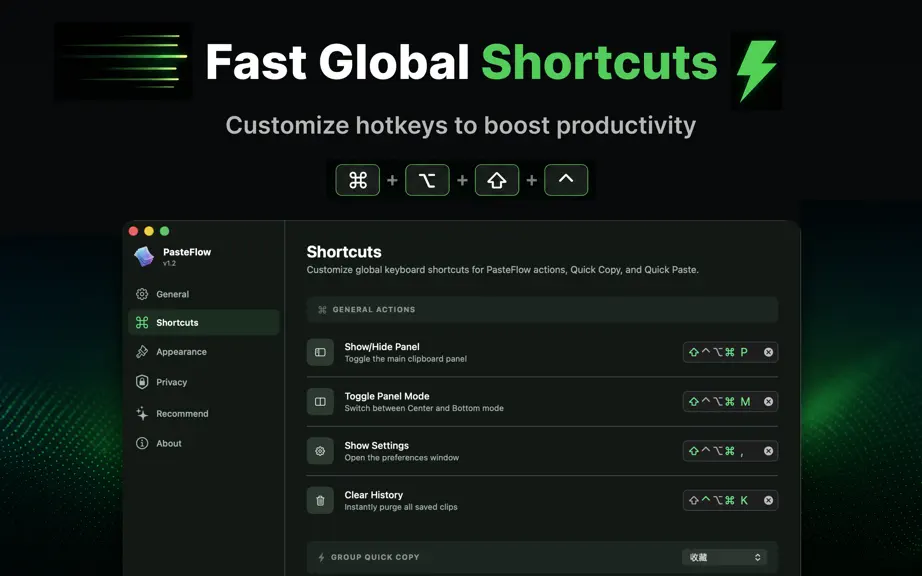This screenshot has height=576, width=922.
Task: Clear the Show Settings shortcut
Action: [x=768, y=451]
